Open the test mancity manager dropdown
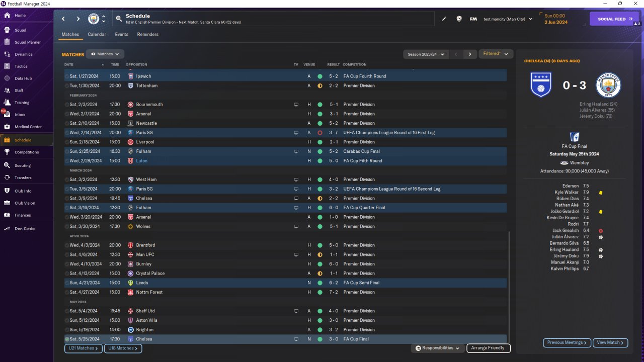This screenshot has width=644, height=362. click(x=508, y=19)
